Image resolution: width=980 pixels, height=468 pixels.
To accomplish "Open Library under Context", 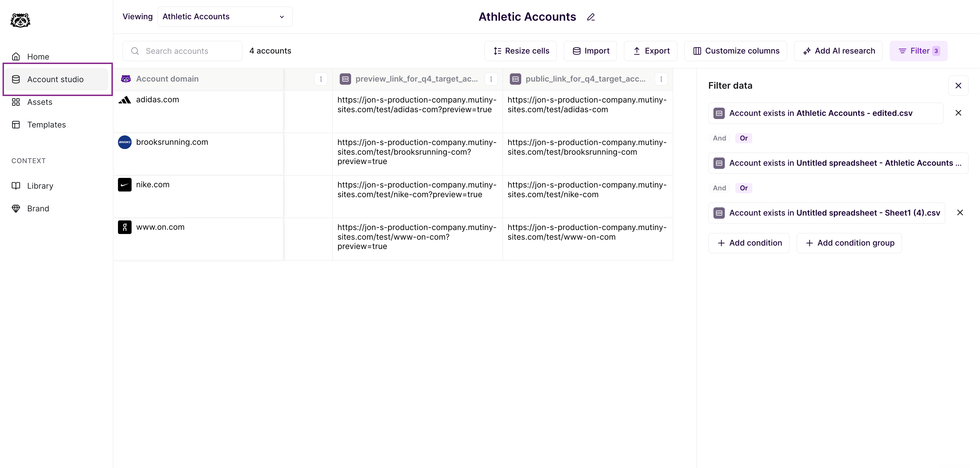I will tap(40, 186).
